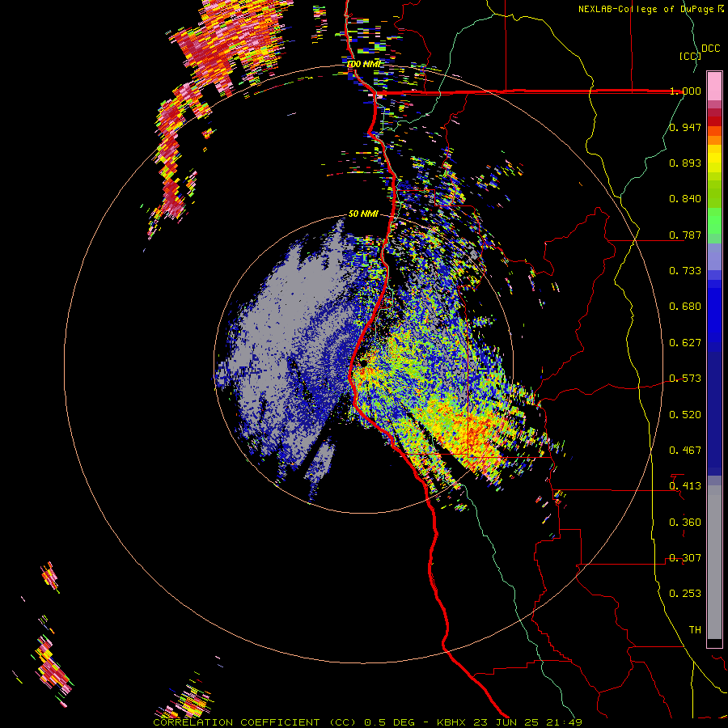The image size is (728, 728).
Task: Click the TH threshold label on the legend
Action: 695,630
